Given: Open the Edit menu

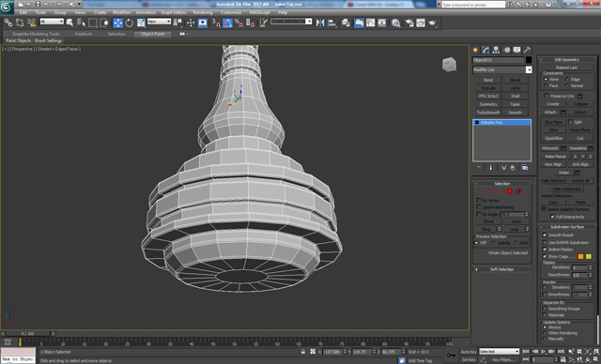Looking at the screenshot, I should [23, 12].
